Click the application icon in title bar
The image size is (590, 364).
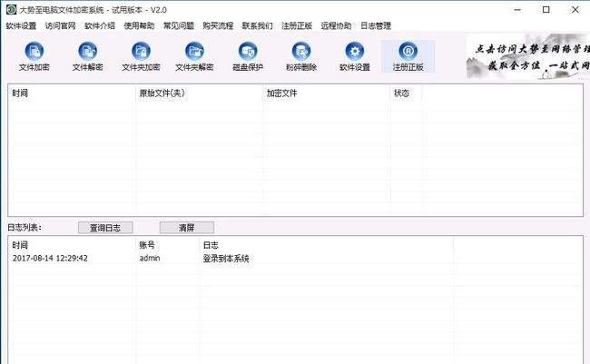coord(11,9)
